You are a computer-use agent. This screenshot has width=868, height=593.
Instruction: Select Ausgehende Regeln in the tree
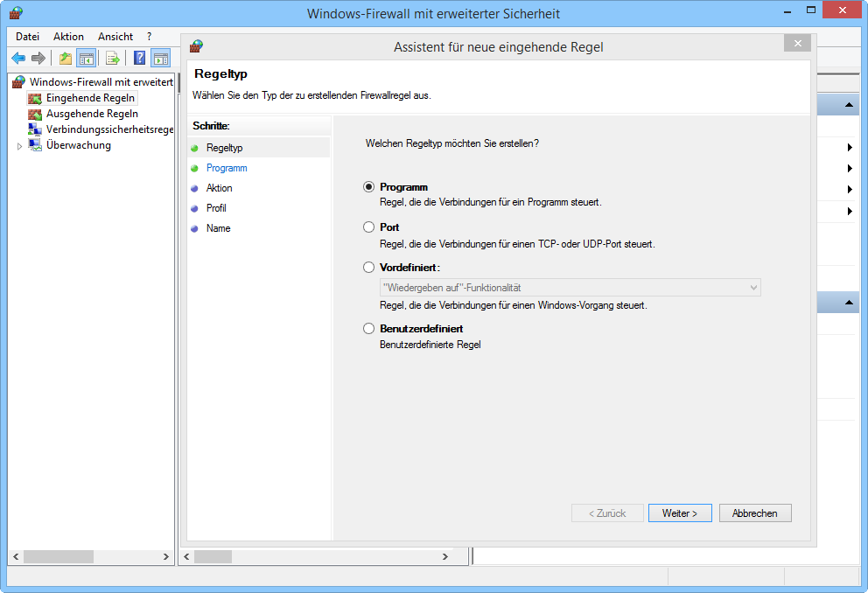92,114
